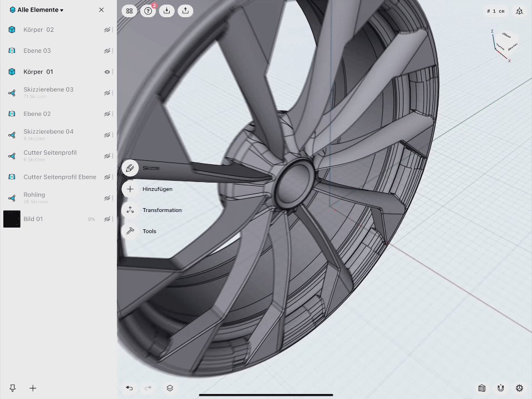The height and width of the screenshot is (399, 532).
Task: Add a new element with the plus icon
Action: 33,388
